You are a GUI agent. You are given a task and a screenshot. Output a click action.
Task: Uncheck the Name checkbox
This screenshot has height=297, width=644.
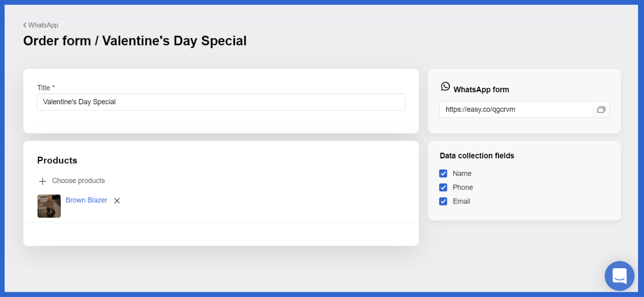click(443, 173)
